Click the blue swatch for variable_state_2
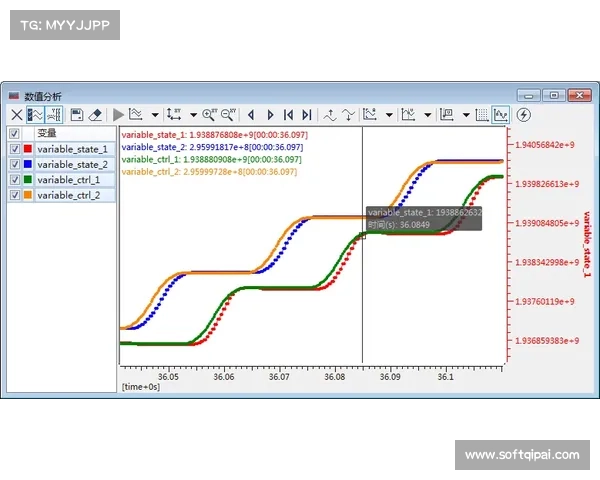This screenshot has width=600, height=480. click(x=28, y=164)
